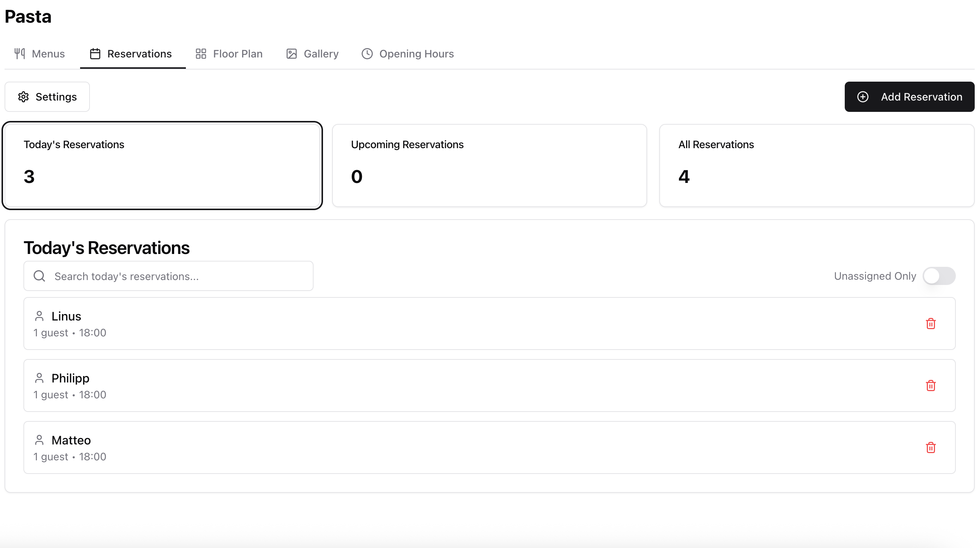Screen dimensions: 980x548
Task: Click the gear icon on Settings
Action: [x=23, y=97]
